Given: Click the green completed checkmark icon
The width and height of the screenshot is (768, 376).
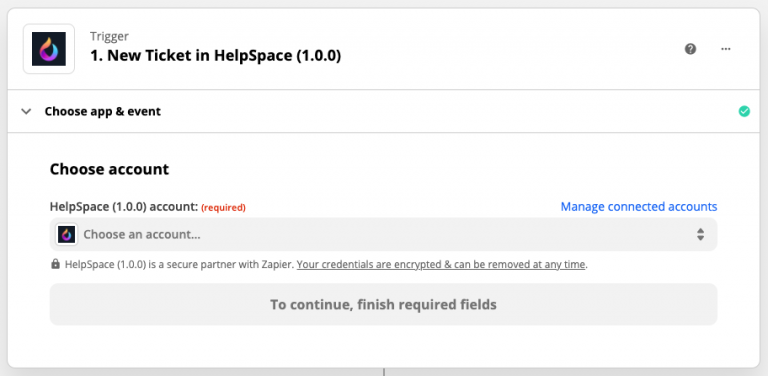Looking at the screenshot, I should [x=744, y=112].
